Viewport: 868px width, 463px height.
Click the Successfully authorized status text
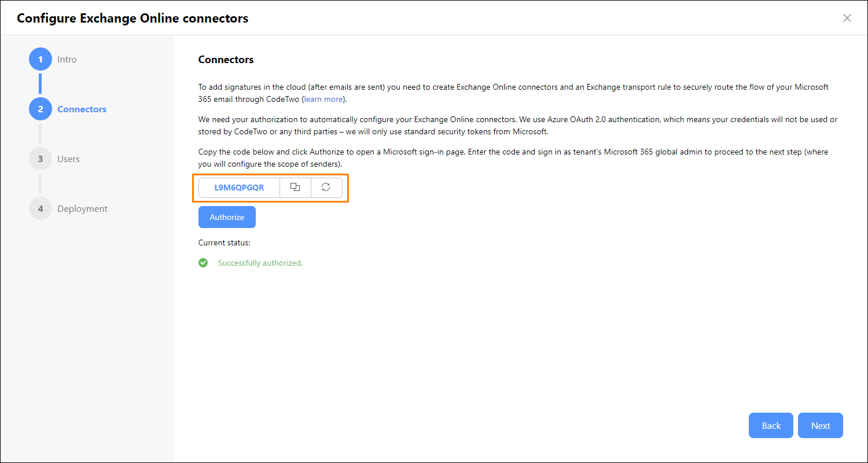click(x=260, y=263)
